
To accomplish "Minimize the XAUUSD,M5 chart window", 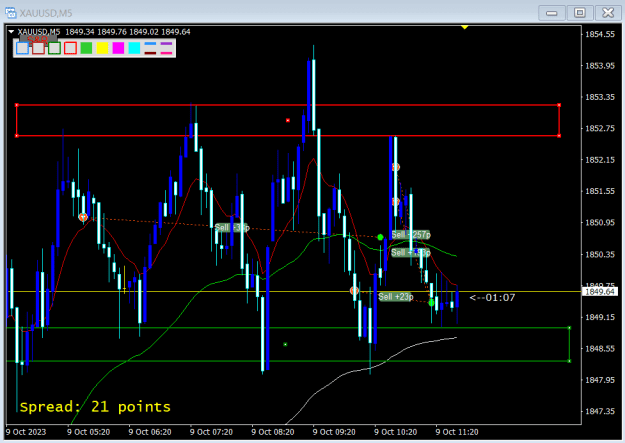I will [552, 13].
